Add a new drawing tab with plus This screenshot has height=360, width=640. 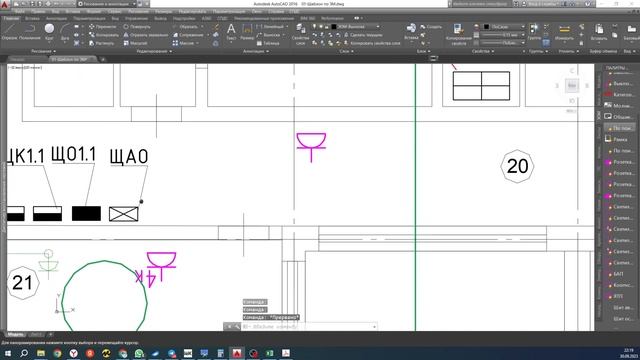pos(102,59)
